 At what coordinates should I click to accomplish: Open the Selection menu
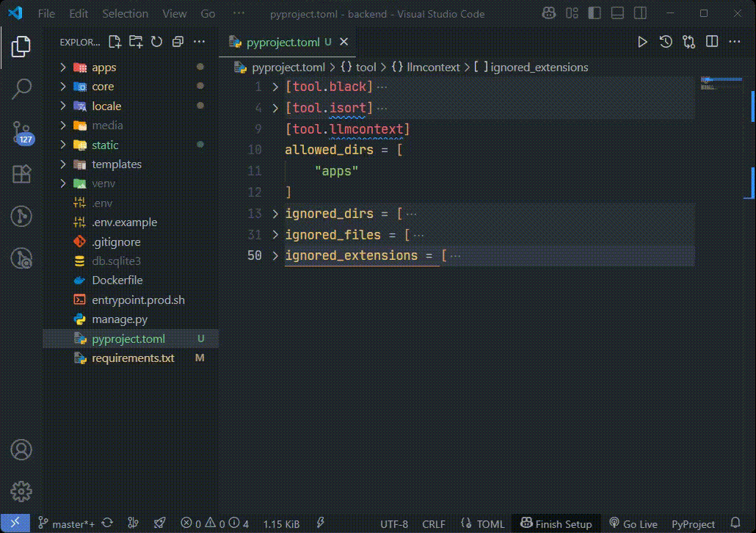pyautogui.click(x=125, y=13)
